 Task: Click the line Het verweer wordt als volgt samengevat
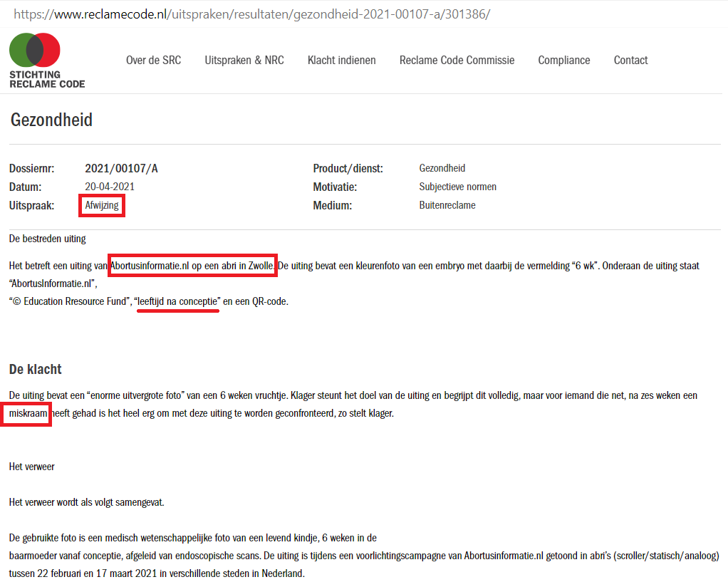(86, 502)
